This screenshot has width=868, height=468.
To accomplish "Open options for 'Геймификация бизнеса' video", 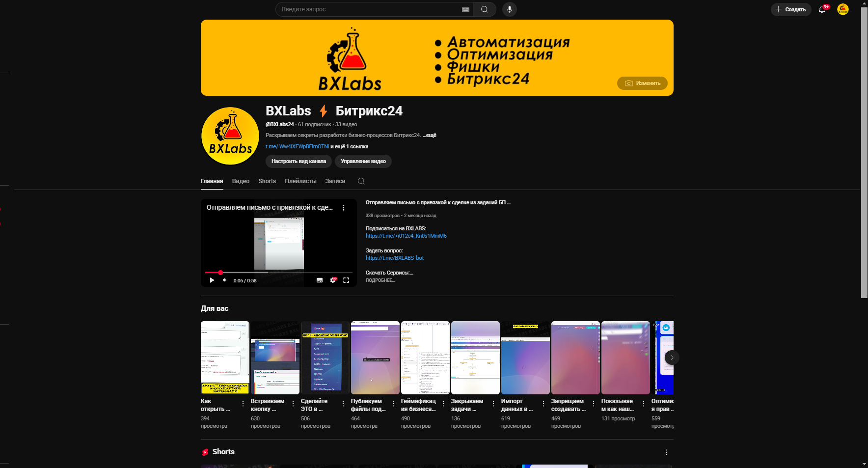I will 443,404.
